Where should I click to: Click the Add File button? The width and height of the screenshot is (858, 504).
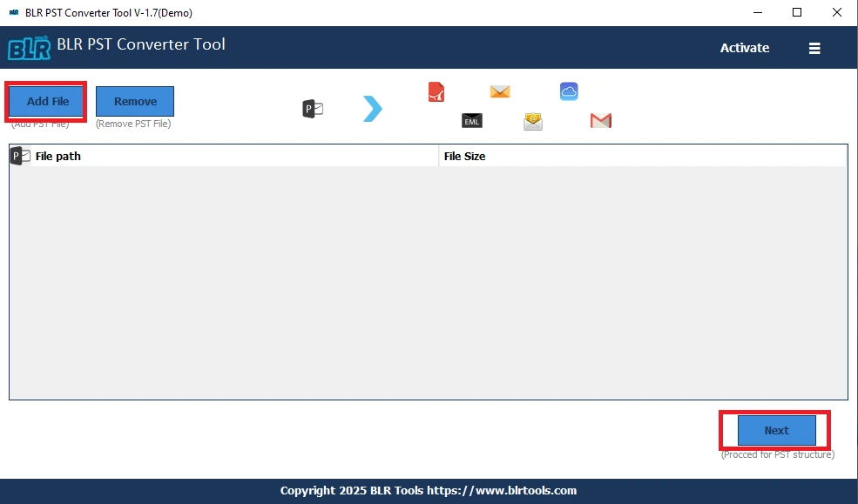point(47,102)
